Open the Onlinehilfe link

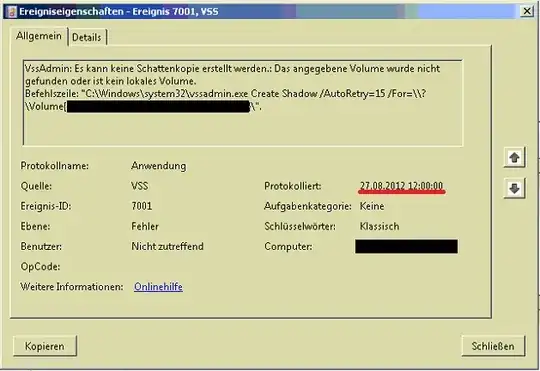tap(158, 287)
